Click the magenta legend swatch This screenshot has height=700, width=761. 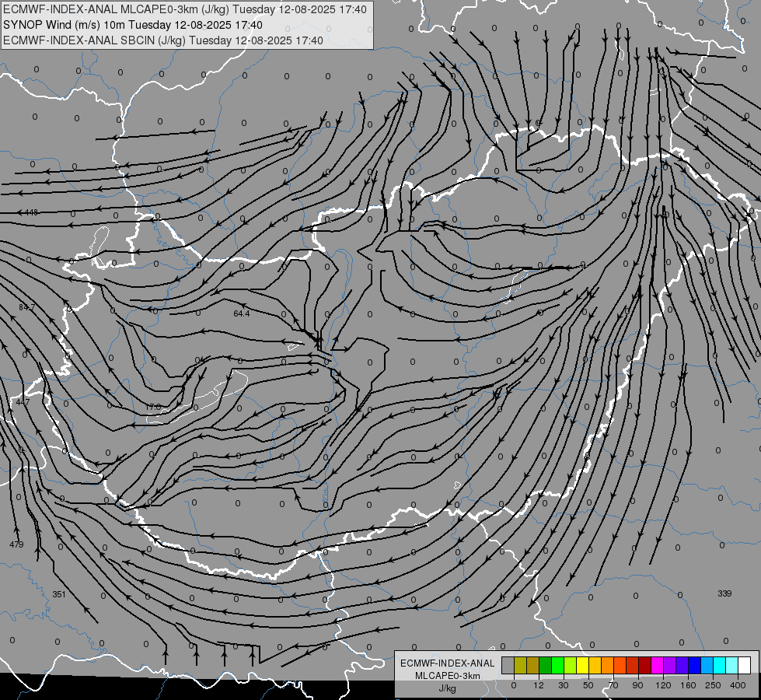click(658, 665)
